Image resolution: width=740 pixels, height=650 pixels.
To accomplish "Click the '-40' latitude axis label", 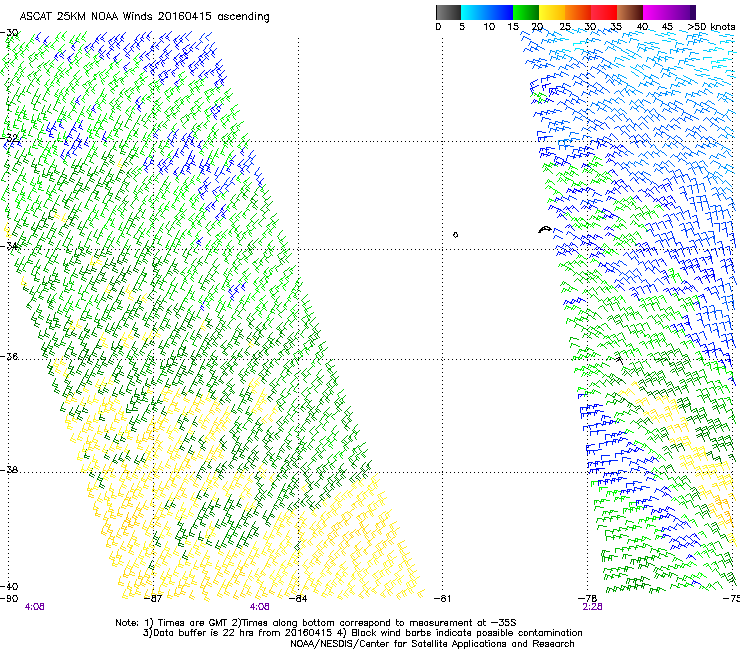I will tap(9, 586).
